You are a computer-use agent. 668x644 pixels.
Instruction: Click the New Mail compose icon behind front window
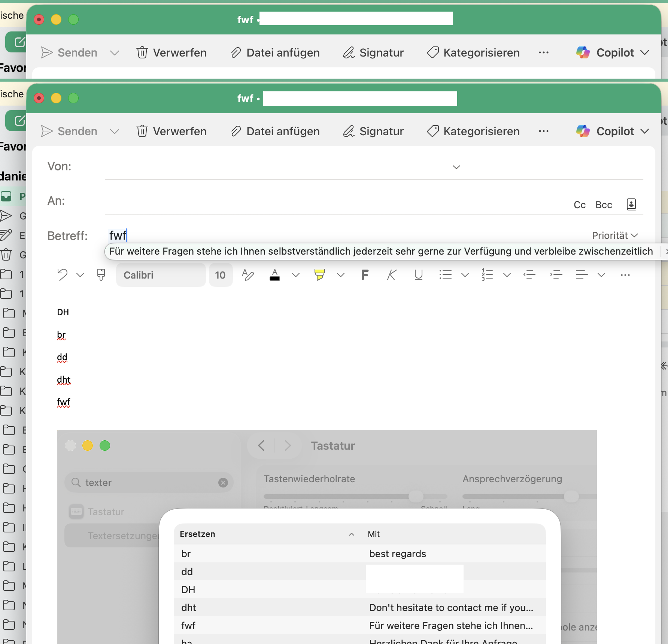(19, 121)
